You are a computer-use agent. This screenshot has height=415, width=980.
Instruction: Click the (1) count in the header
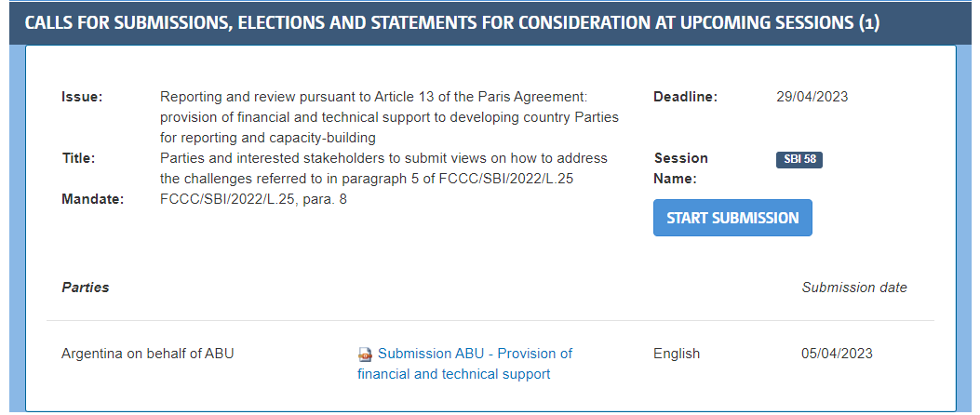click(x=868, y=22)
